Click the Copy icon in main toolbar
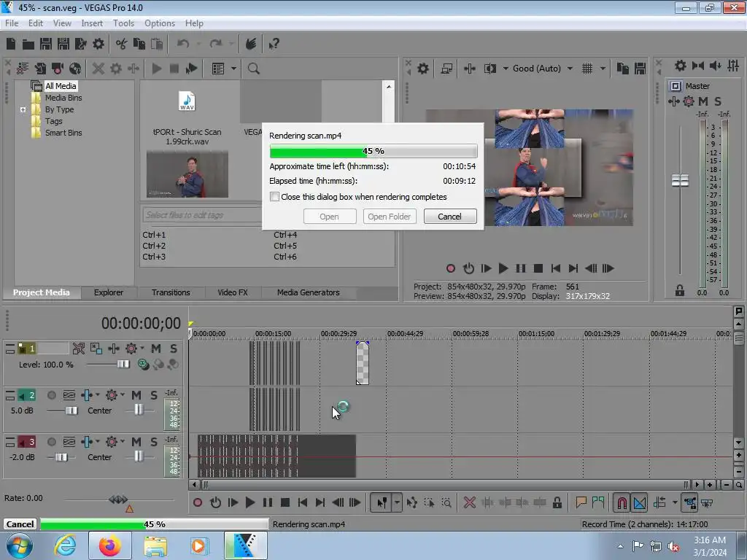Image resolution: width=747 pixels, height=560 pixels. pos(139,44)
